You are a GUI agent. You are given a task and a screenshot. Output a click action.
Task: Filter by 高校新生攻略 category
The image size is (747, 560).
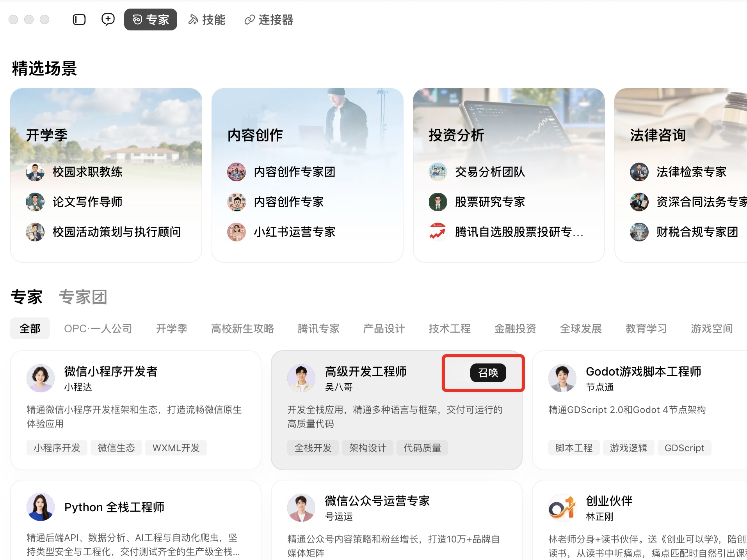[242, 328]
